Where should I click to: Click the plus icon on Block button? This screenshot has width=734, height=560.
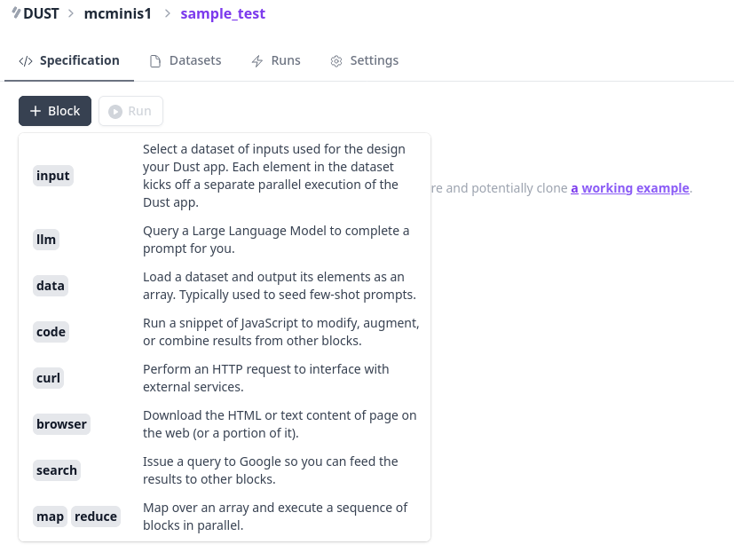(36, 111)
